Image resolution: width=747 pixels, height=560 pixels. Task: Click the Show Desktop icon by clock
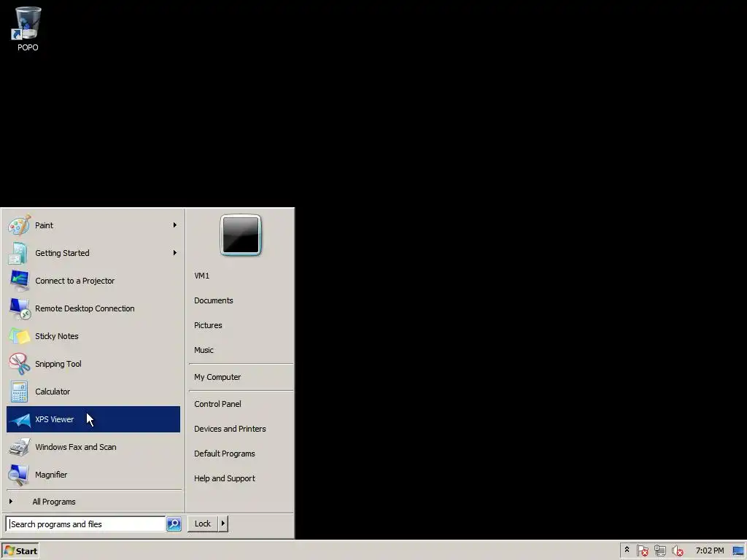click(x=738, y=551)
